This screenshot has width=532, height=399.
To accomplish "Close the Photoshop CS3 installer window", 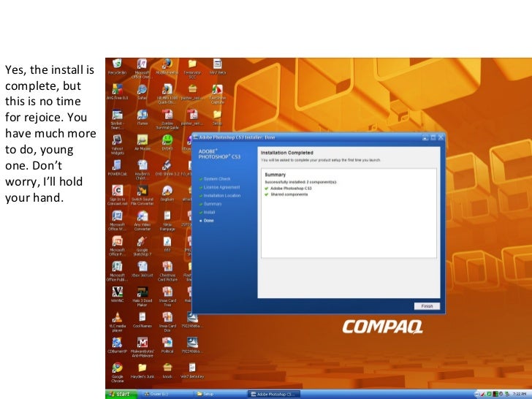I will pyautogui.click(x=441, y=137).
